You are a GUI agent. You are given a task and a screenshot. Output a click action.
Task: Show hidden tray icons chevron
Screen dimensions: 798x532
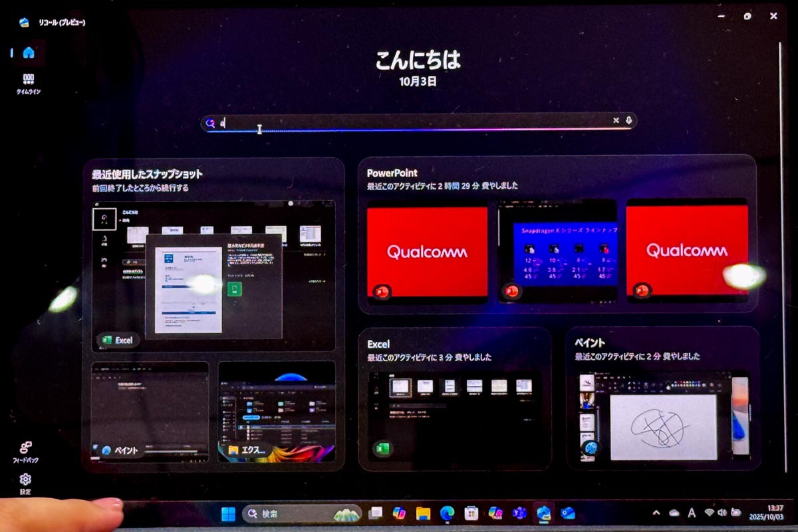point(656,513)
